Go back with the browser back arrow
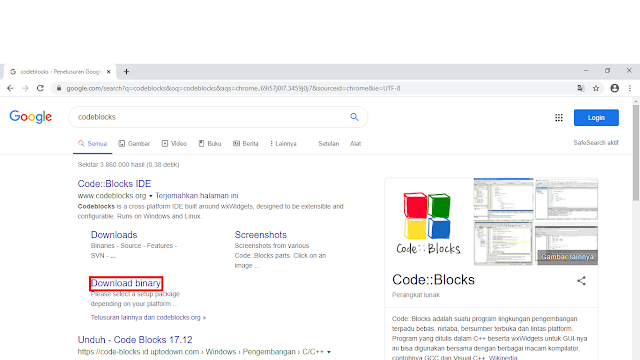The height and width of the screenshot is (360, 640). tap(10, 88)
